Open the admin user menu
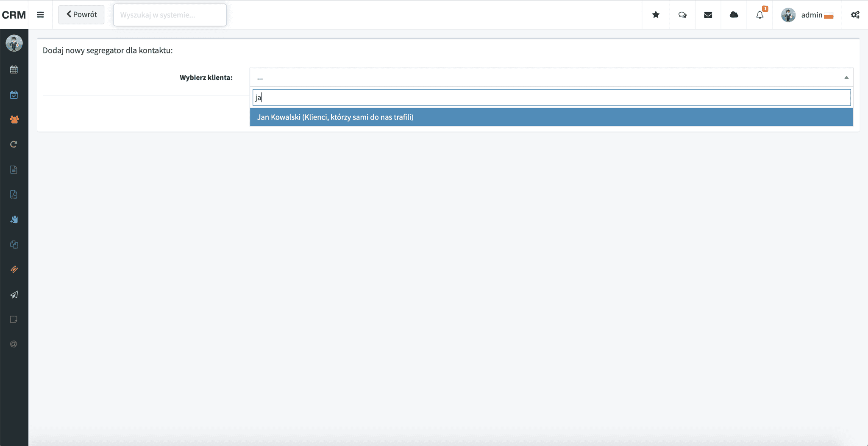The image size is (868, 446). 807,15
